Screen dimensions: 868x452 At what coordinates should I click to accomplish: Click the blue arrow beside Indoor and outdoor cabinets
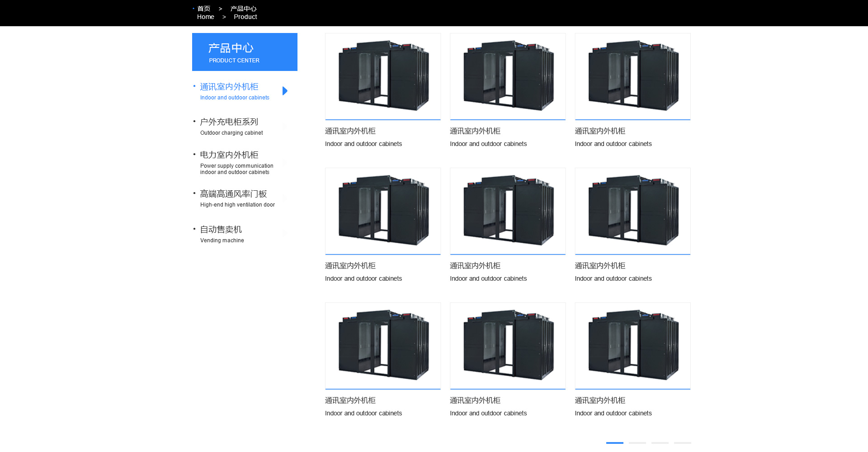click(285, 91)
